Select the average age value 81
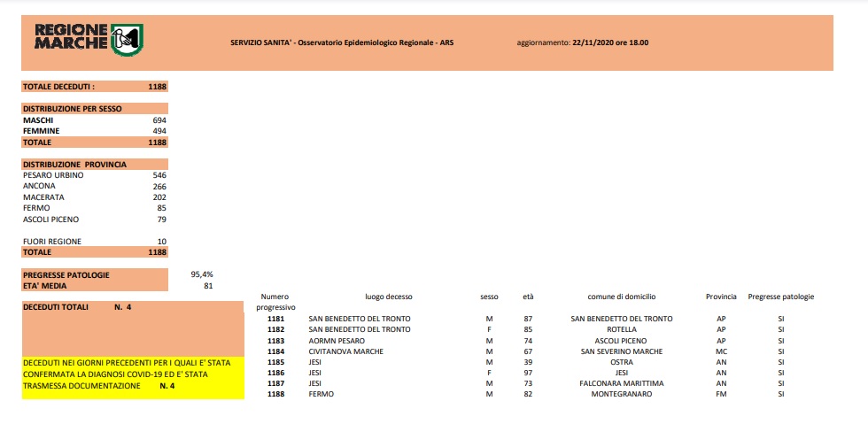Screen dimensions: 868x424 [208, 286]
